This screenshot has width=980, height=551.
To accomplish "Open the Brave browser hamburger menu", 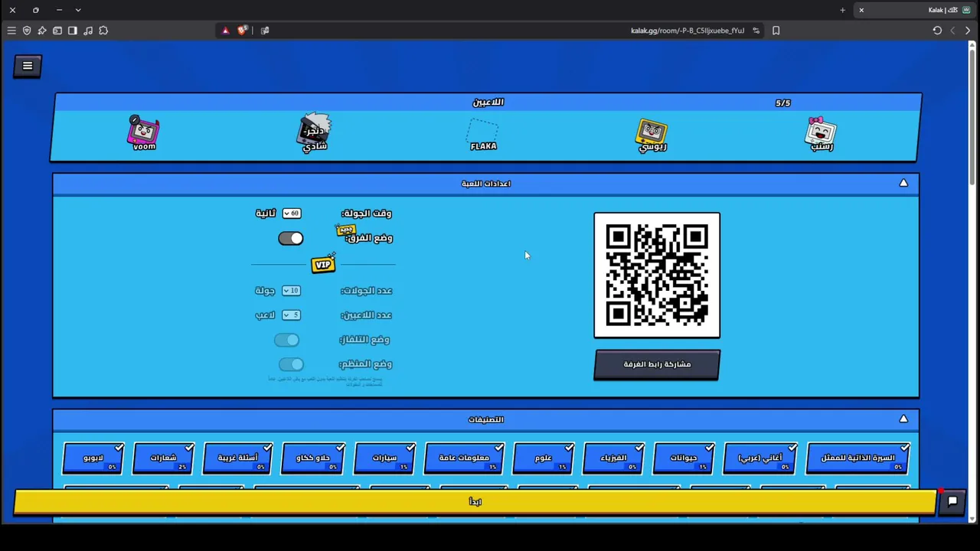I will point(11,31).
